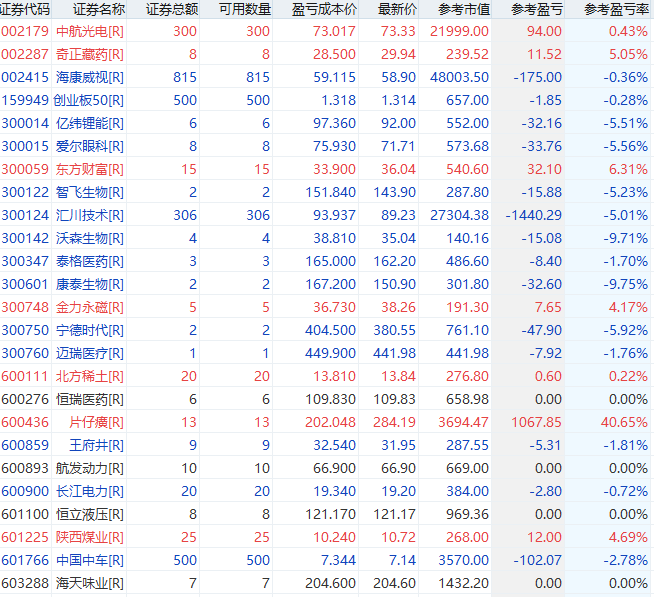Screen dimensions: 654x597
Task: Select stock code 603288
Action: [x=25, y=583]
